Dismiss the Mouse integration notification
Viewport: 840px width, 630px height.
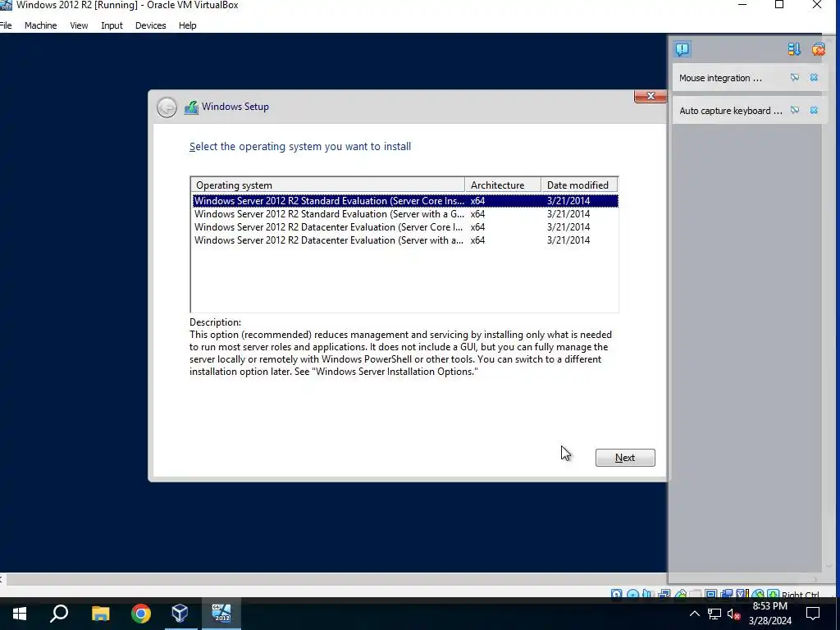pos(814,78)
